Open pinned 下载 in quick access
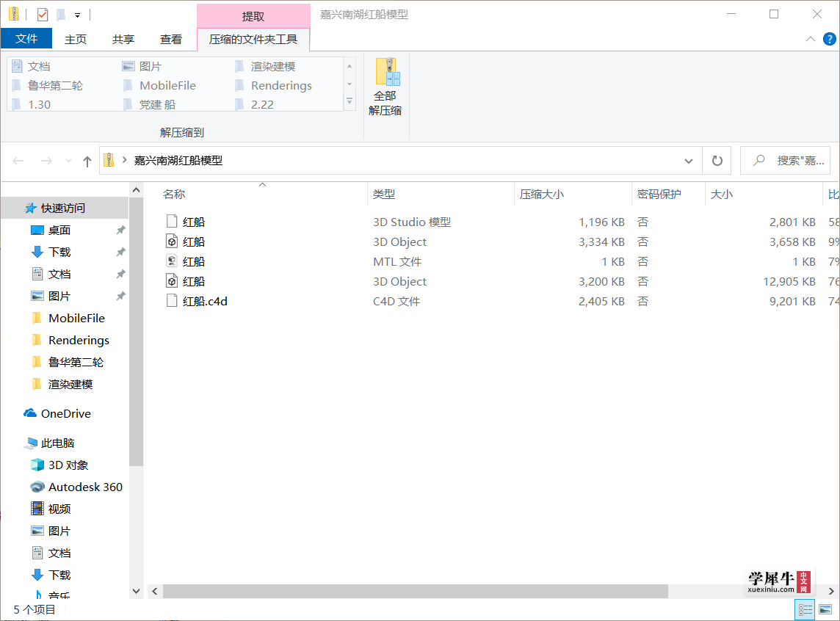The height and width of the screenshot is (621, 840). 59,253
